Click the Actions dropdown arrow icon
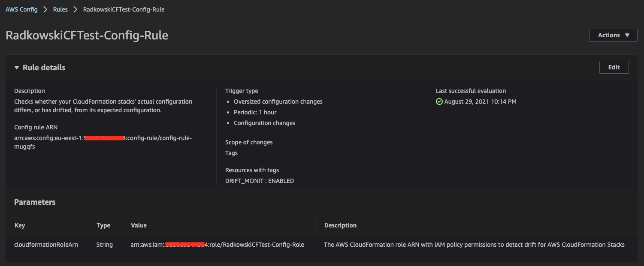The width and height of the screenshot is (644, 266). click(628, 35)
